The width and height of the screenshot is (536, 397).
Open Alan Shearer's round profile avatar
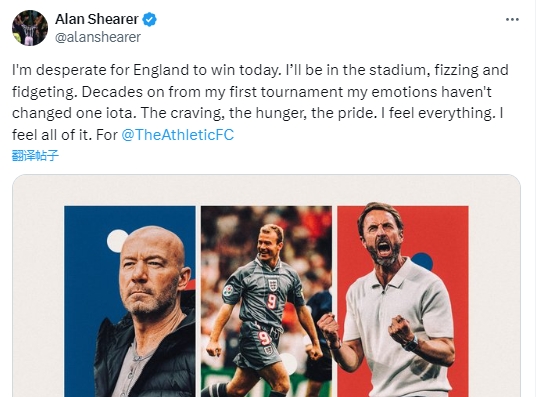pos(30,28)
